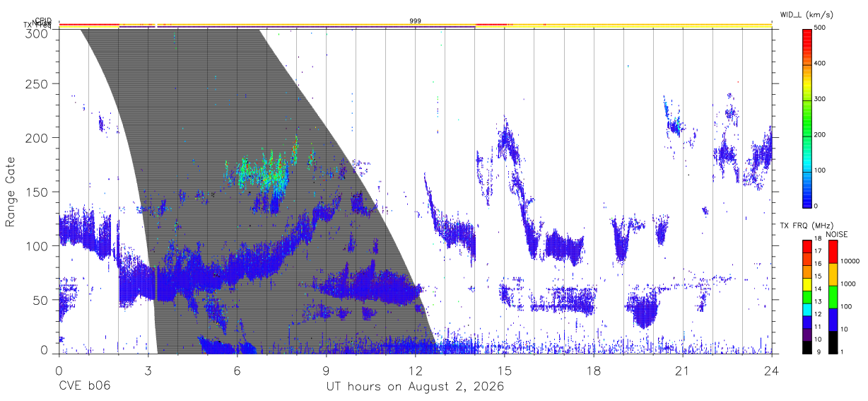Click the '999' CPID value at top

(416, 21)
